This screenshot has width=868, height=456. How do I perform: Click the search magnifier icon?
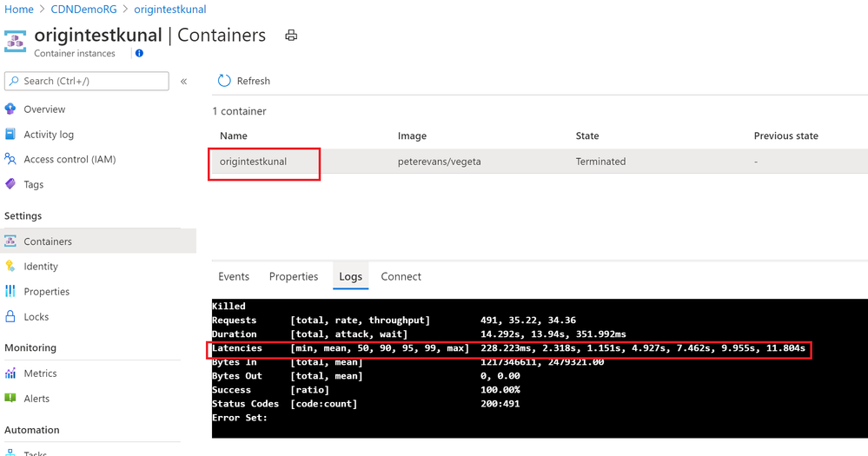coord(15,81)
